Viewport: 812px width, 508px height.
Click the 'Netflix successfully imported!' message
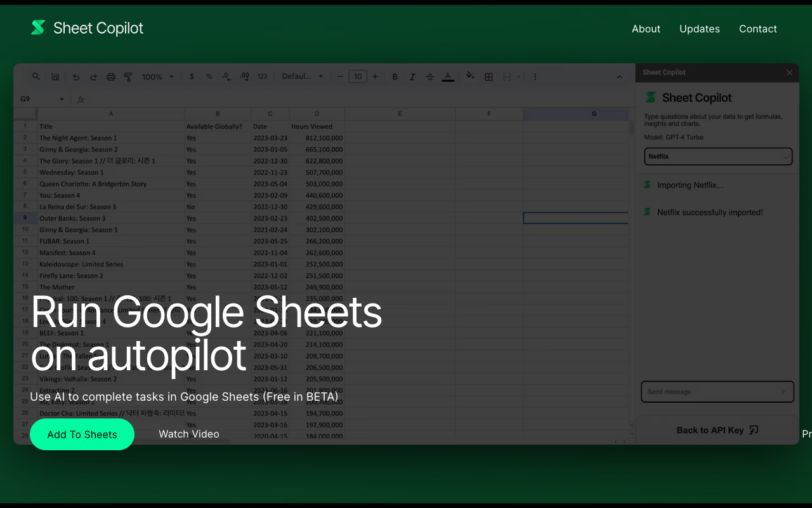[710, 212]
